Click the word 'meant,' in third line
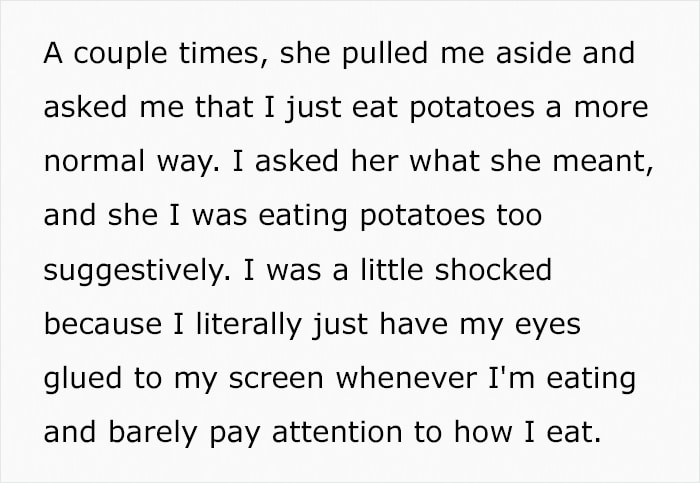This screenshot has height=483, width=700. 603,162
